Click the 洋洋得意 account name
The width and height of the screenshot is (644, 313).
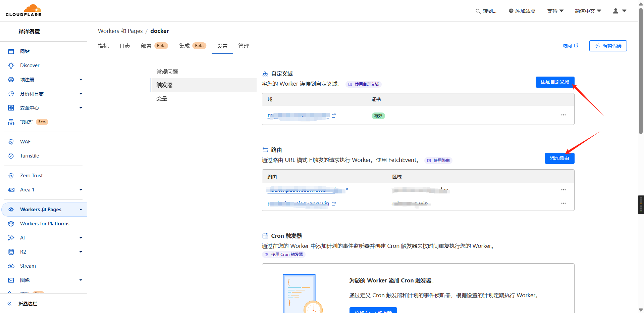click(29, 32)
